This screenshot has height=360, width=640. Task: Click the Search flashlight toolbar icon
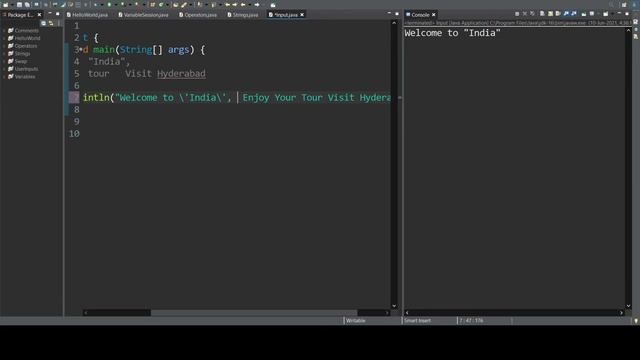184,4
